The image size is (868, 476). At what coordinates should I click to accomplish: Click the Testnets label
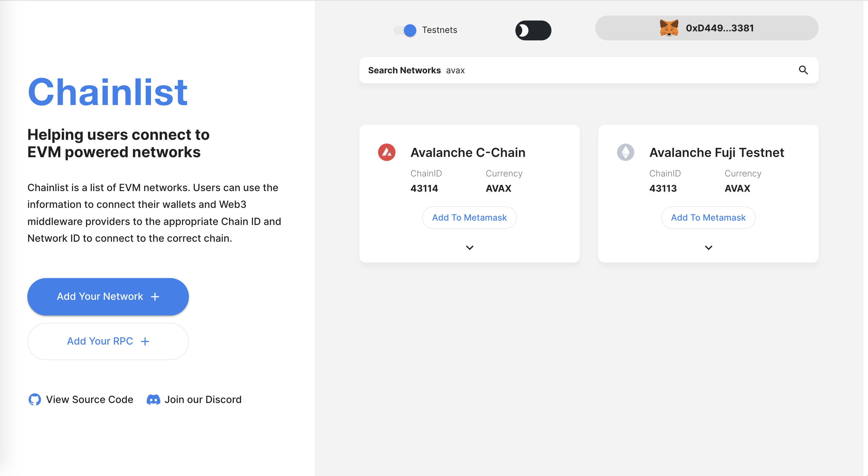(439, 30)
